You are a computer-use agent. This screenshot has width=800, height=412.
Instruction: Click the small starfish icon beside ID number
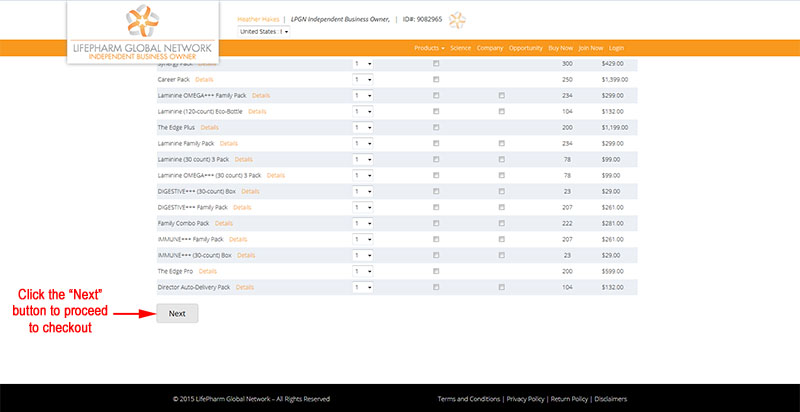coord(457,20)
